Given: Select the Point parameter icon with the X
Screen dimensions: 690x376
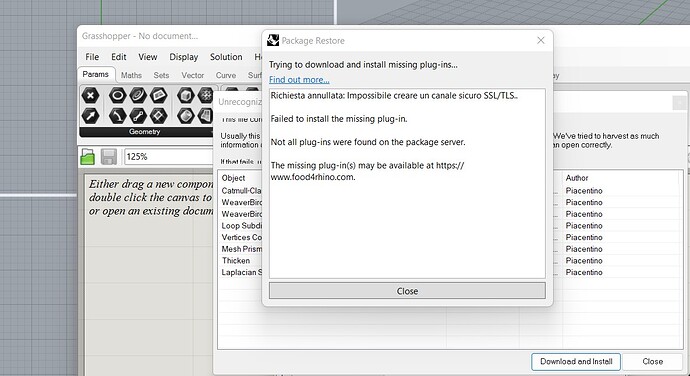Looking at the screenshot, I should click(90, 96).
